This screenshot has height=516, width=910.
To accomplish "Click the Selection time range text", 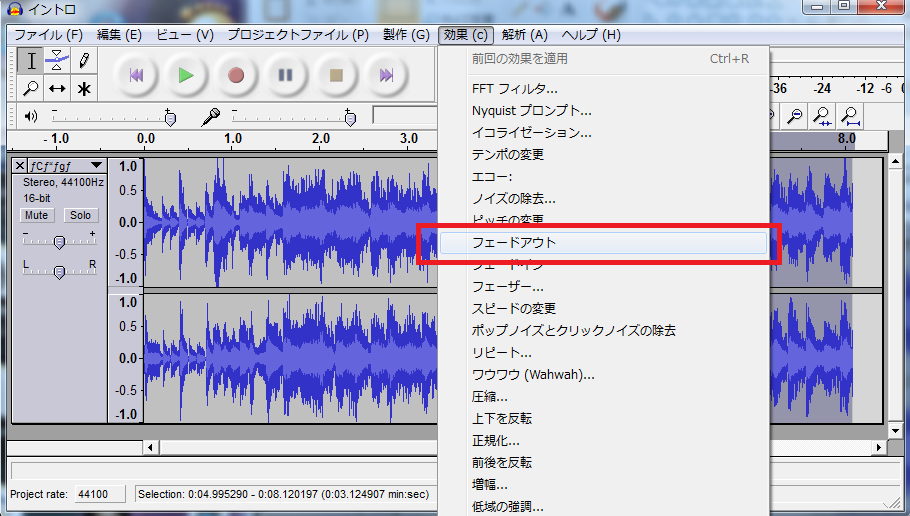I will [283, 495].
